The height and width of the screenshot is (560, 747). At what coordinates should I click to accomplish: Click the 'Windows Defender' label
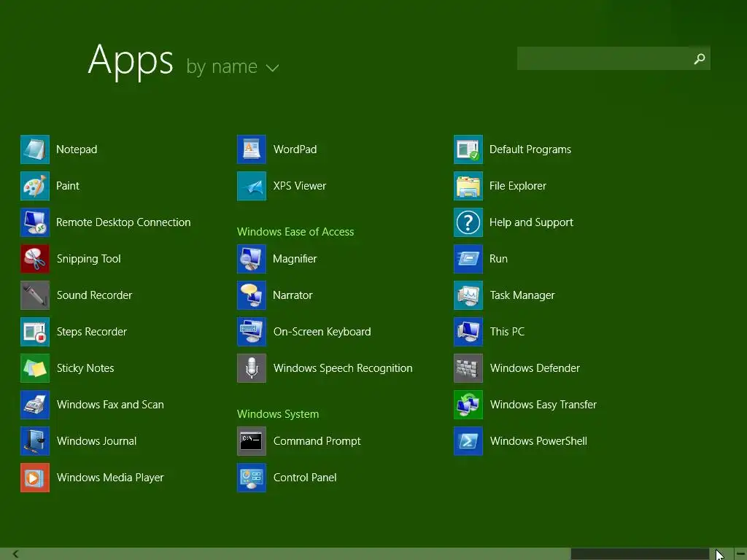[x=535, y=368]
